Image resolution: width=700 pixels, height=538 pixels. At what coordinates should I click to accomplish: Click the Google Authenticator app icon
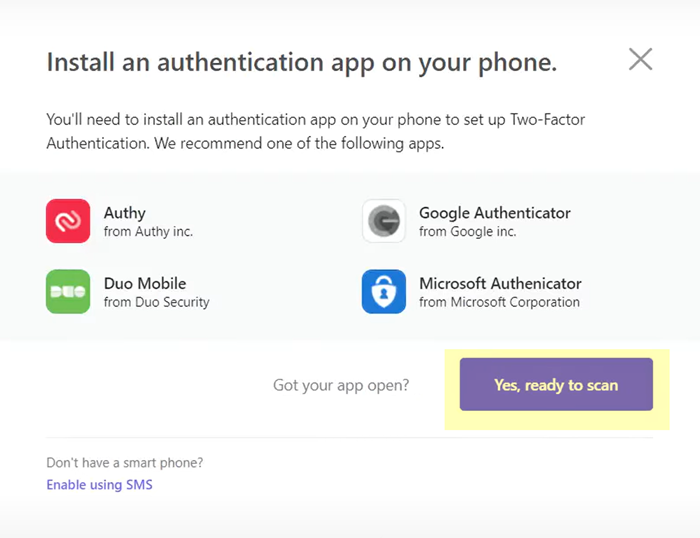pos(384,221)
